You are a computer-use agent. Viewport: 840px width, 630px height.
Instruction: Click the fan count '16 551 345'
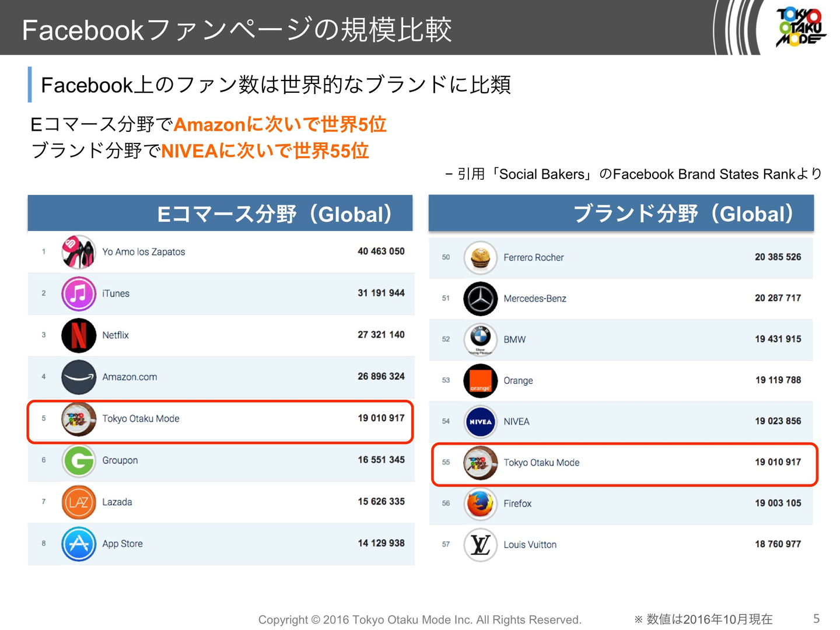381,460
